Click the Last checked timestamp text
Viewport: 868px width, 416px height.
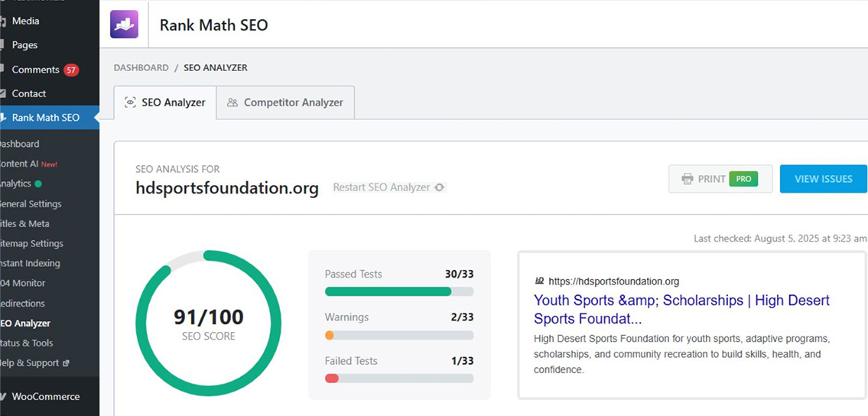781,239
